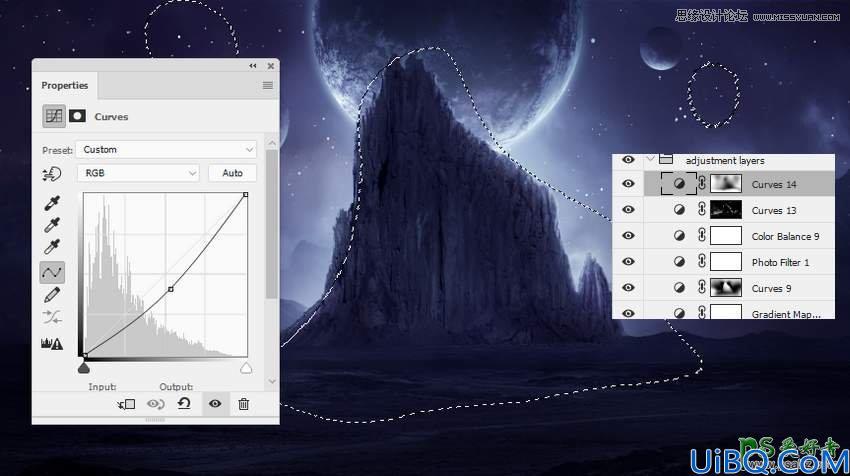850x476 pixels.
Task: Click the link icon on Curves 13
Action: coord(702,210)
